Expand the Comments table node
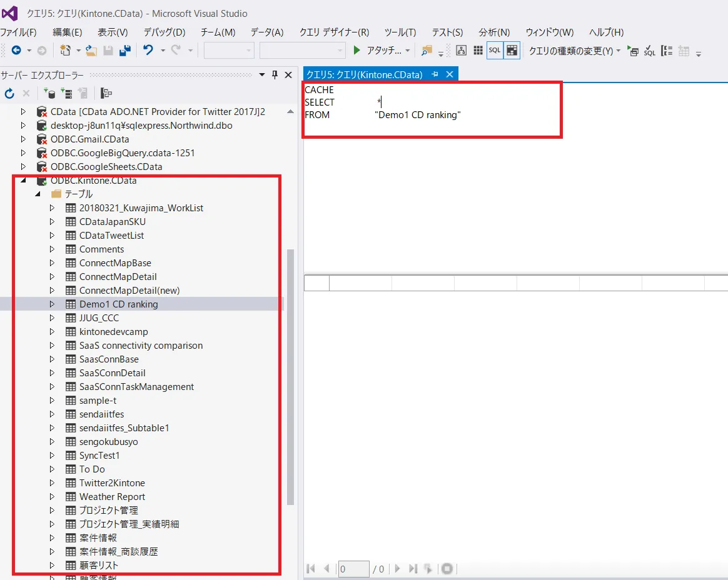Screen dimensions: 728x580 point(53,249)
